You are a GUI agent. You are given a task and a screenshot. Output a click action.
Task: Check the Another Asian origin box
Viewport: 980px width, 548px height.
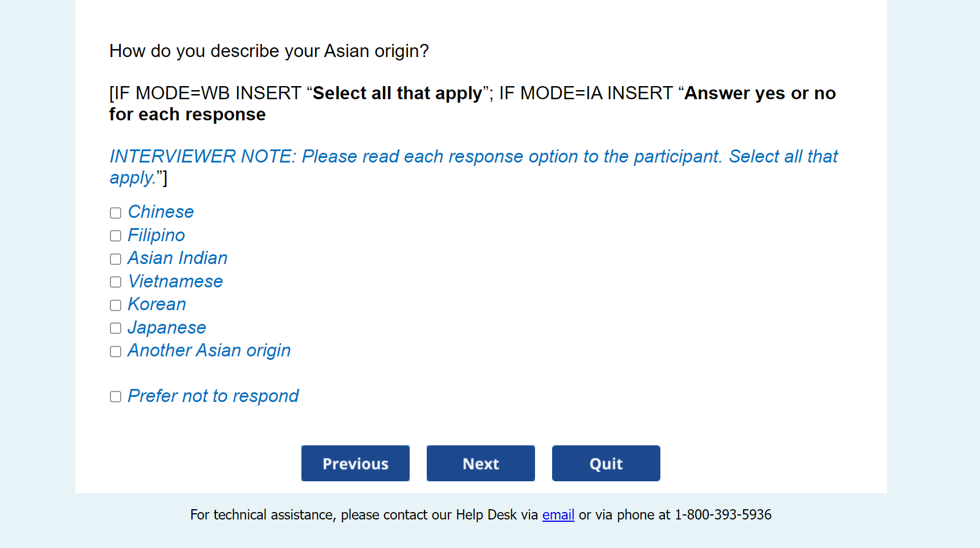tap(116, 351)
